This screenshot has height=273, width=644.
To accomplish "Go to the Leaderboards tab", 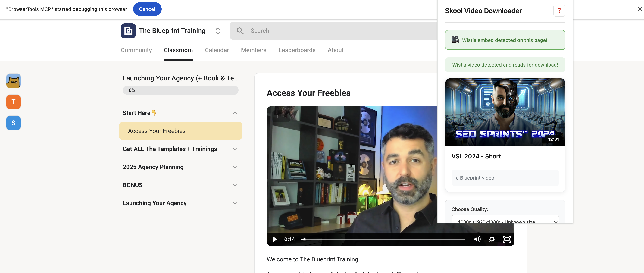I will (x=297, y=50).
